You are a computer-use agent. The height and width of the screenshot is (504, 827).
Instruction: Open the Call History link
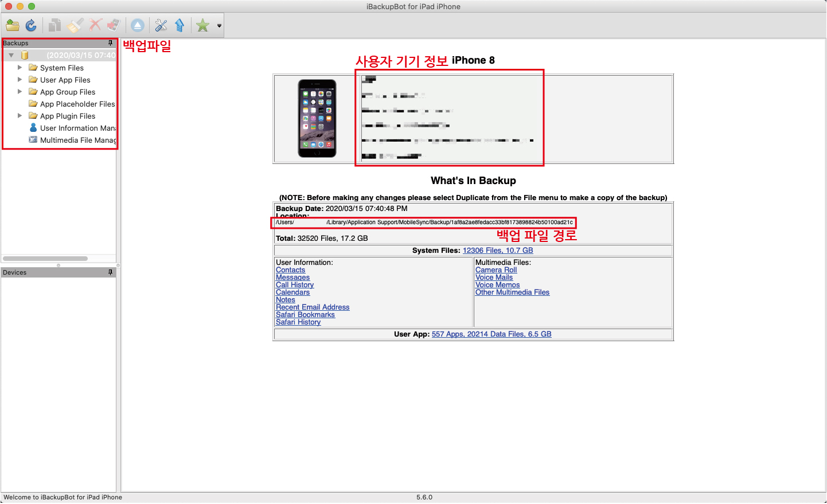295,285
